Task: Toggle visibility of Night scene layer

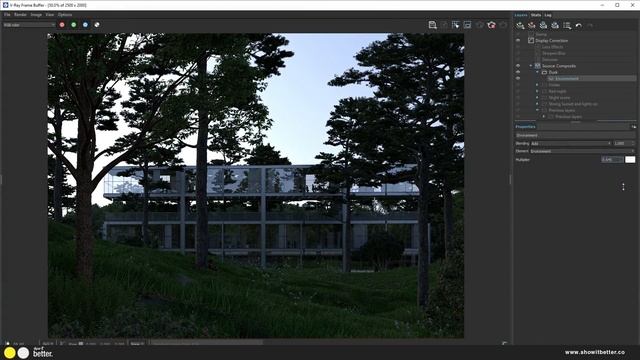Action: tap(518, 98)
